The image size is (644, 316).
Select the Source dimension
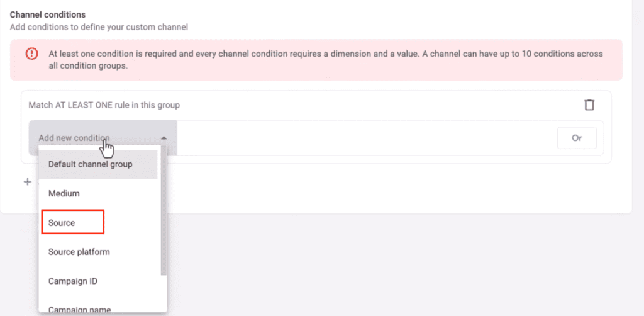click(62, 223)
